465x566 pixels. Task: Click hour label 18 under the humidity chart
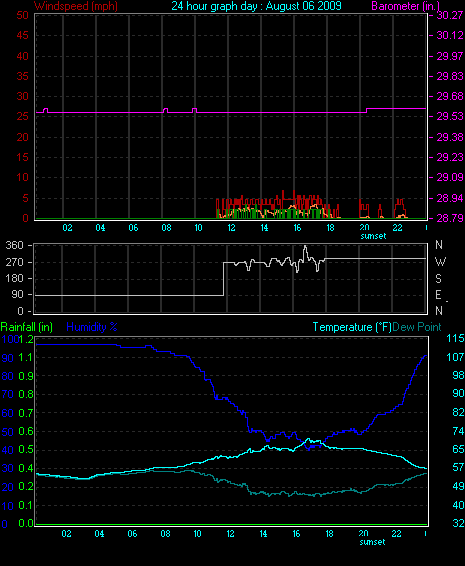[x=329, y=534]
